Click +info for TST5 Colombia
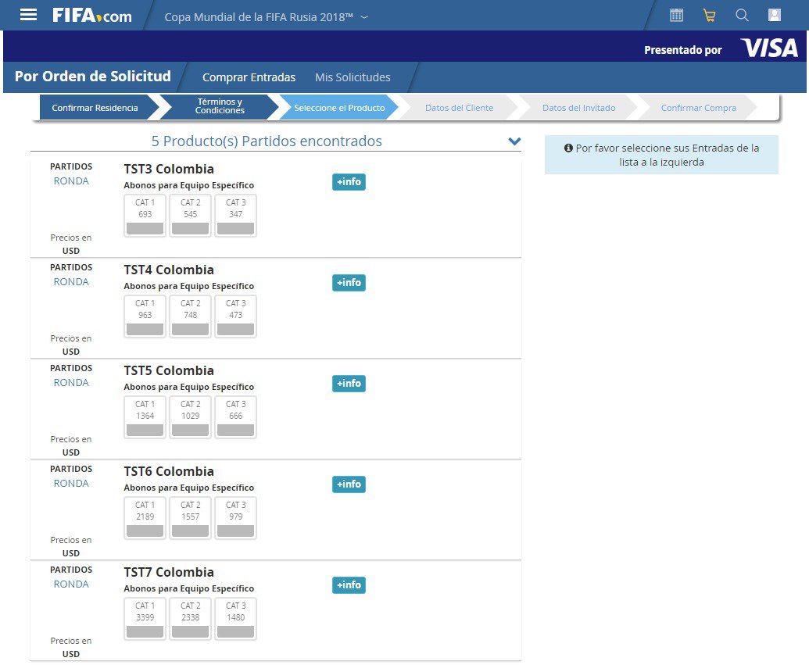The image size is (809, 672). [349, 384]
